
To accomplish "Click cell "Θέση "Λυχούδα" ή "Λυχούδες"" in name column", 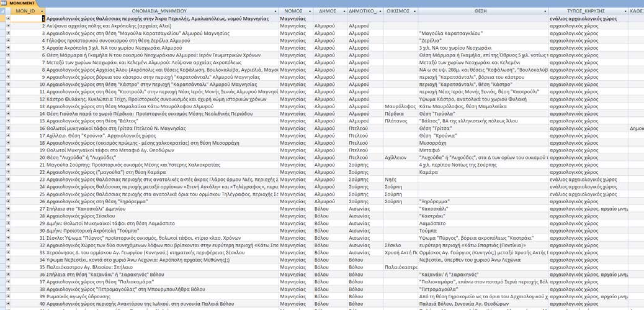I will click(x=162, y=157).
